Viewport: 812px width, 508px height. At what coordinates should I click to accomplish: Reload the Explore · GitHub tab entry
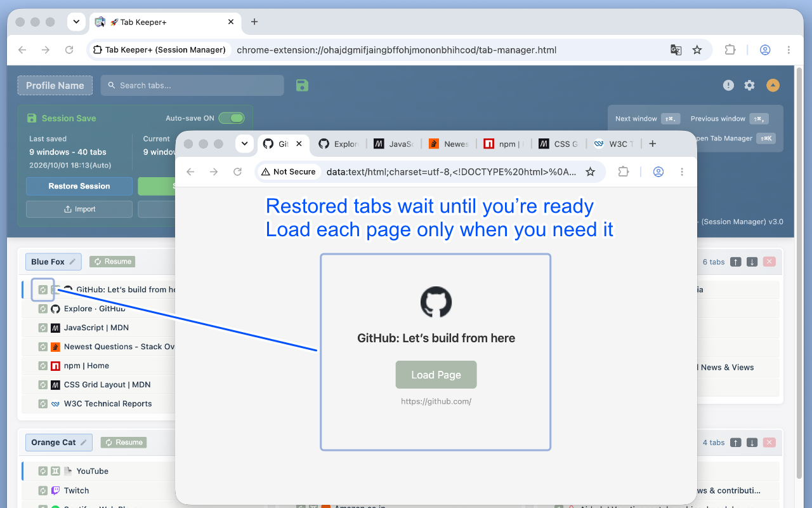(x=43, y=309)
